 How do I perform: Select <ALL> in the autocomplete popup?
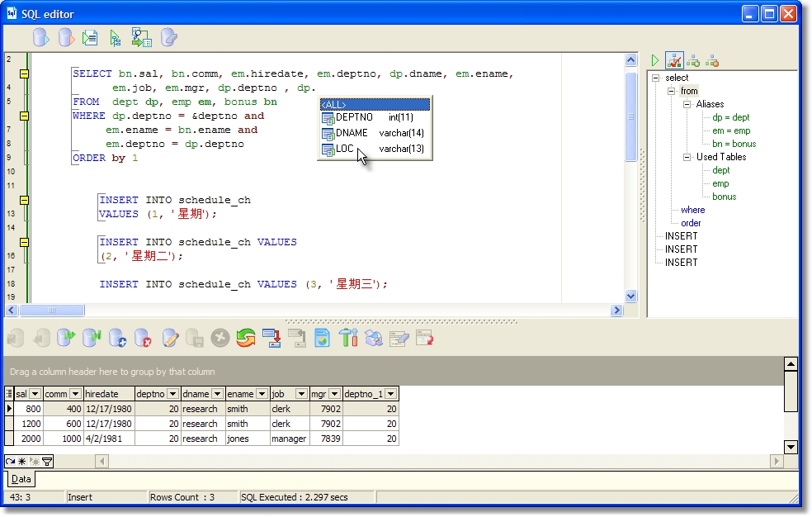(375, 105)
